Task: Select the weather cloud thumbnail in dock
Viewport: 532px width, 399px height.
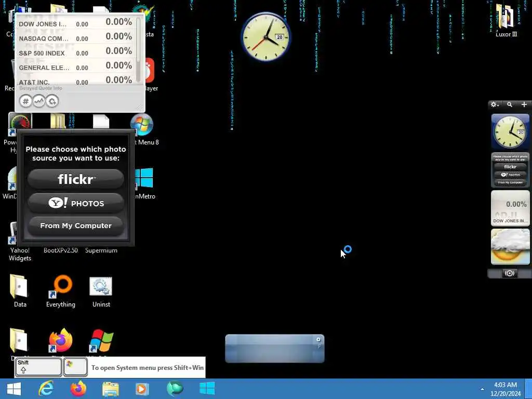Action: pos(510,246)
